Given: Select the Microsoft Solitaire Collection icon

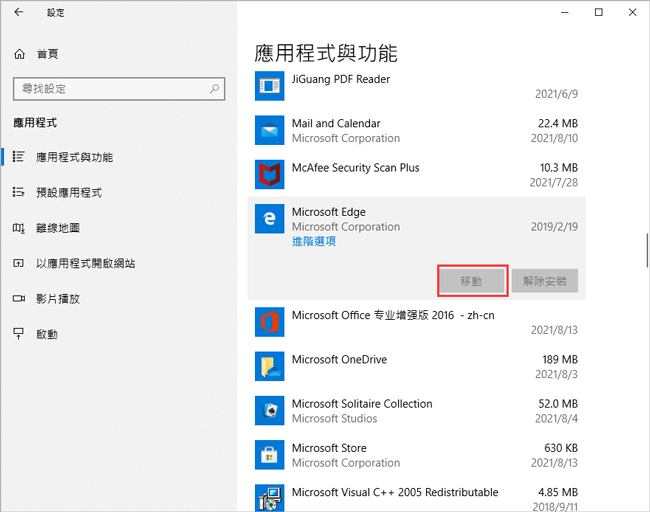Looking at the screenshot, I should pyautogui.click(x=269, y=411).
